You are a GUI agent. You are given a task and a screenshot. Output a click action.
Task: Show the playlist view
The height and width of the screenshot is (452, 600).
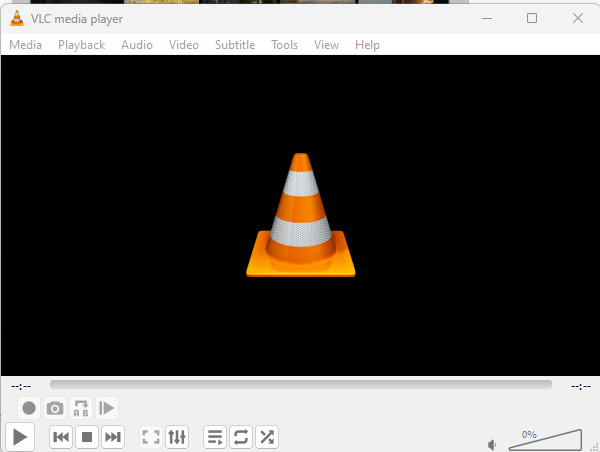click(215, 437)
